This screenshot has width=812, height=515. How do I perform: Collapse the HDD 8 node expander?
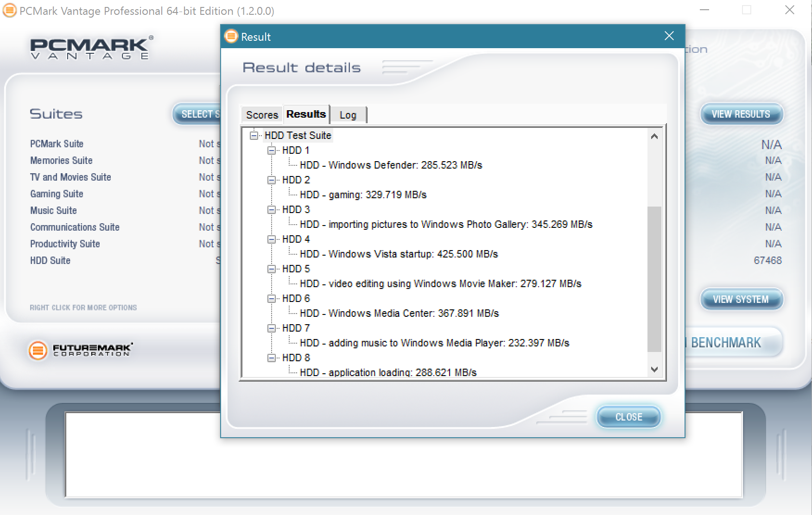pos(271,358)
